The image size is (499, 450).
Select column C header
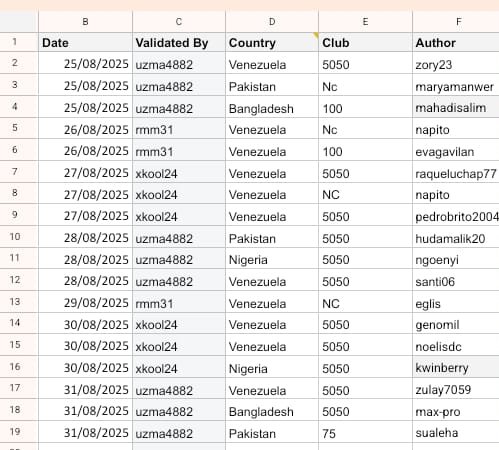point(179,22)
